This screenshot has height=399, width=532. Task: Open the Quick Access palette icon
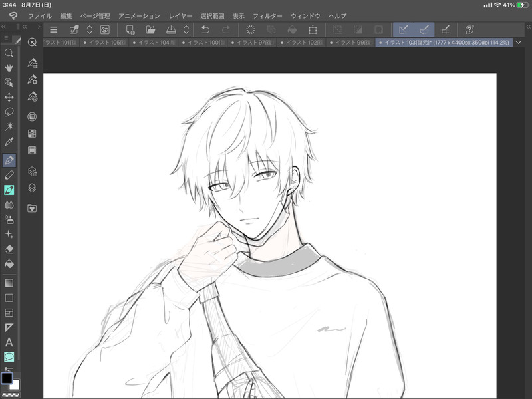pos(32,42)
